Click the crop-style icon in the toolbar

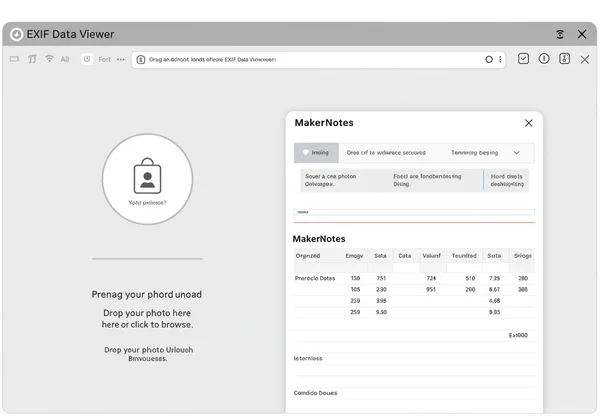[32, 59]
